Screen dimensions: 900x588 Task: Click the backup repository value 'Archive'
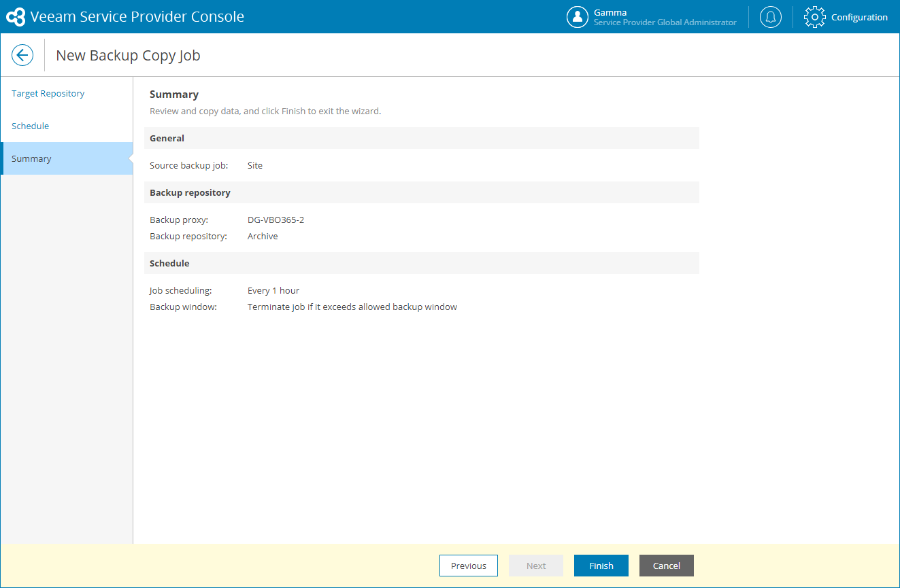pyautogui.click(x=263, y=236)
